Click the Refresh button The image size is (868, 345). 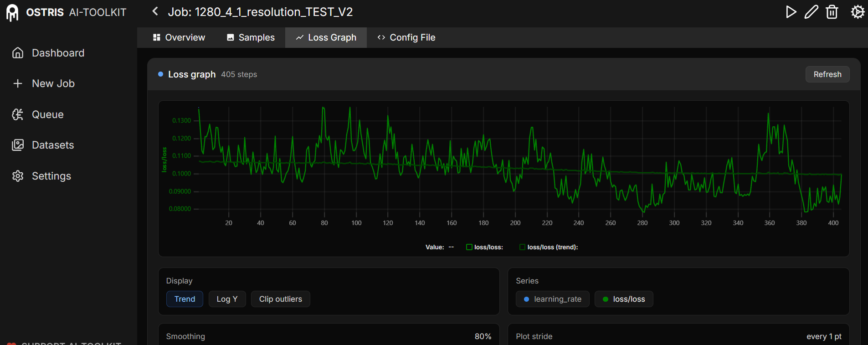(x=827, y=74)
